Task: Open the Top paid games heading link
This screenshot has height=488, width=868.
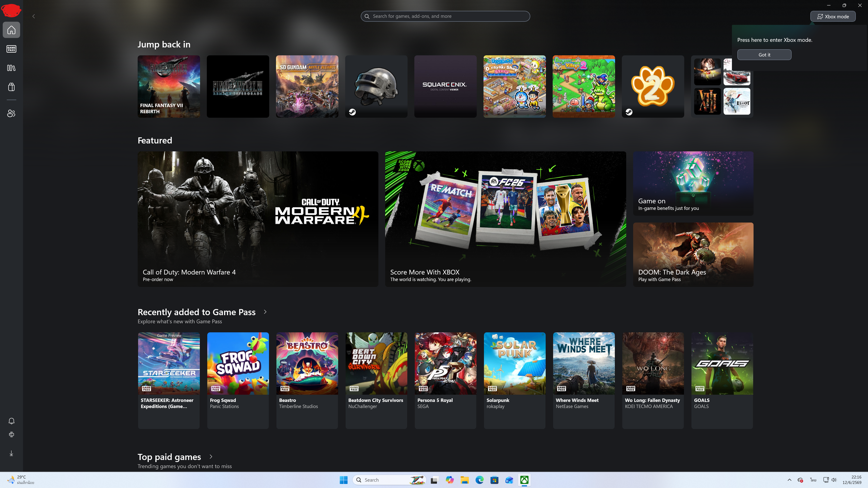Action: 169,457
